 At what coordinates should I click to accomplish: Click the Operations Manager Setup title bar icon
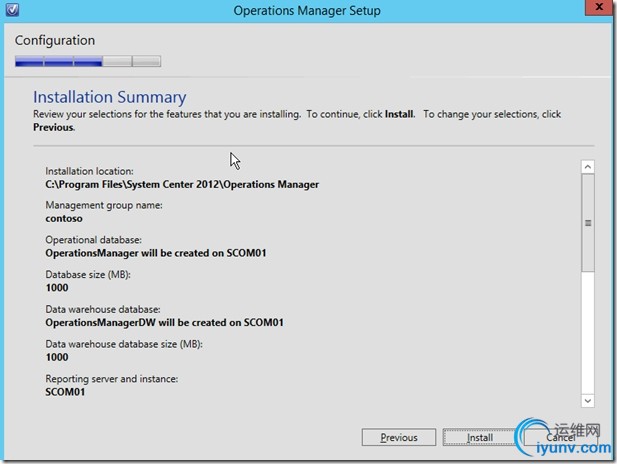[12, 9]
